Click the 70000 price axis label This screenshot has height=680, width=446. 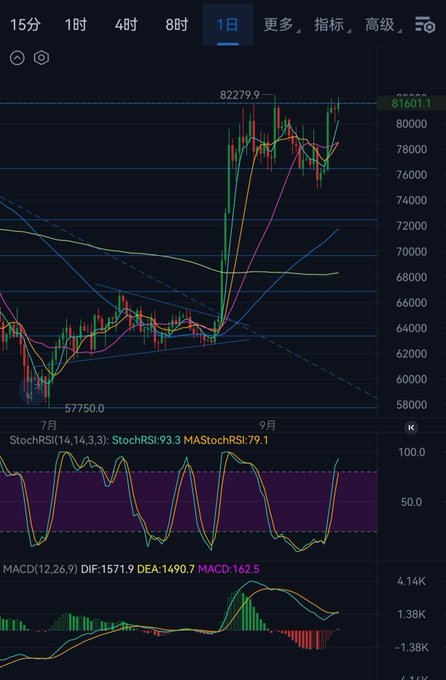pyautogui.click(x=411, y=251)
